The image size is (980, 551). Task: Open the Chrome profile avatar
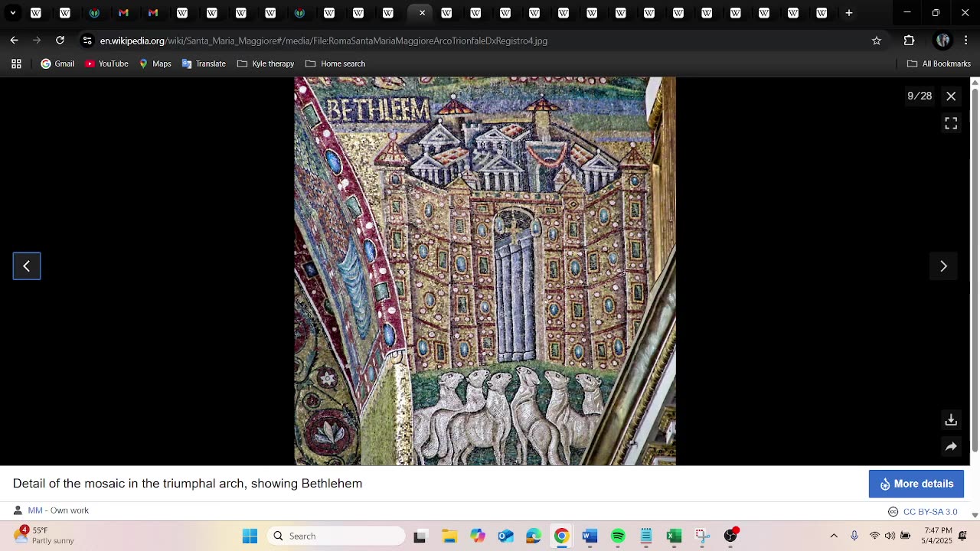pos(943,41)
